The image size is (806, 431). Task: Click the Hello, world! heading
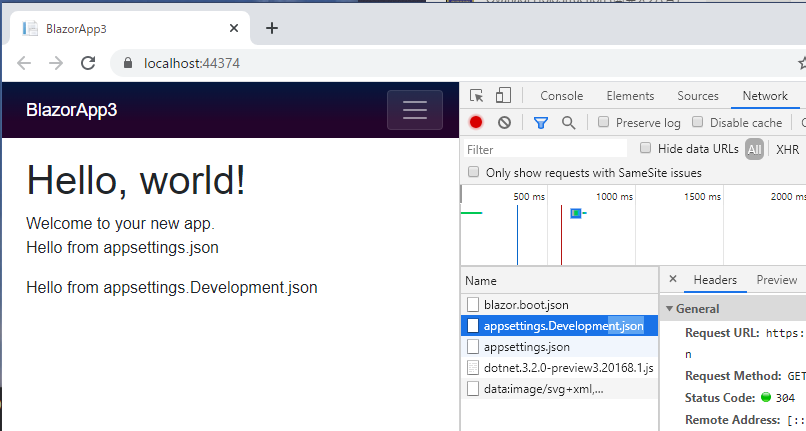(136, 180)
